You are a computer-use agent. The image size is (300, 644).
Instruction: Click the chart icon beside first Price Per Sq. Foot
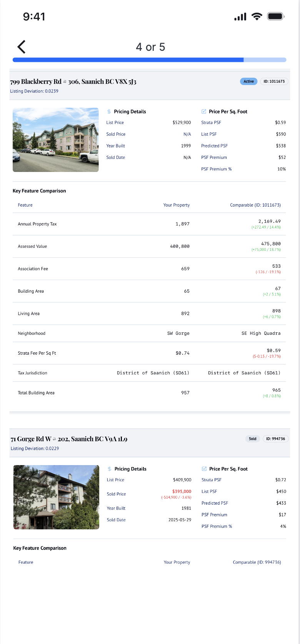[x=204, y=112]
